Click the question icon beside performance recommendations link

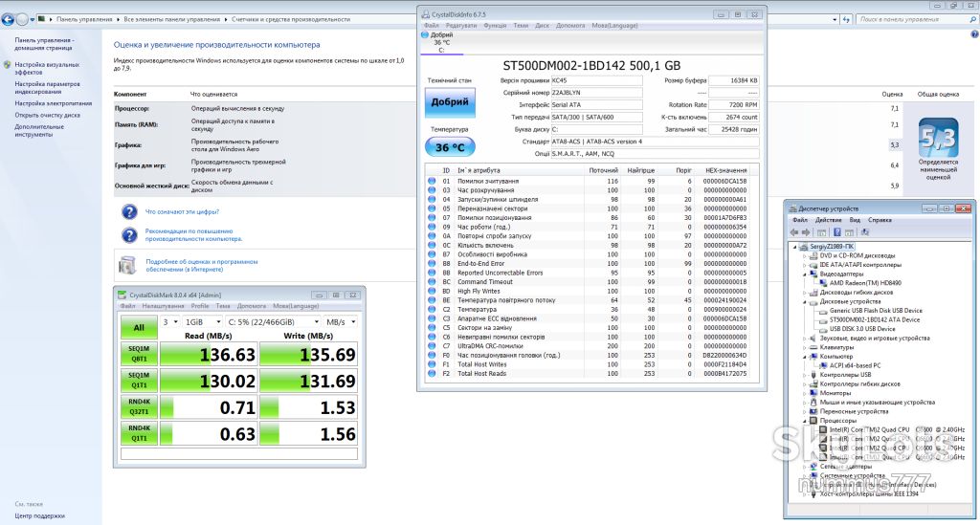(129, 235)
